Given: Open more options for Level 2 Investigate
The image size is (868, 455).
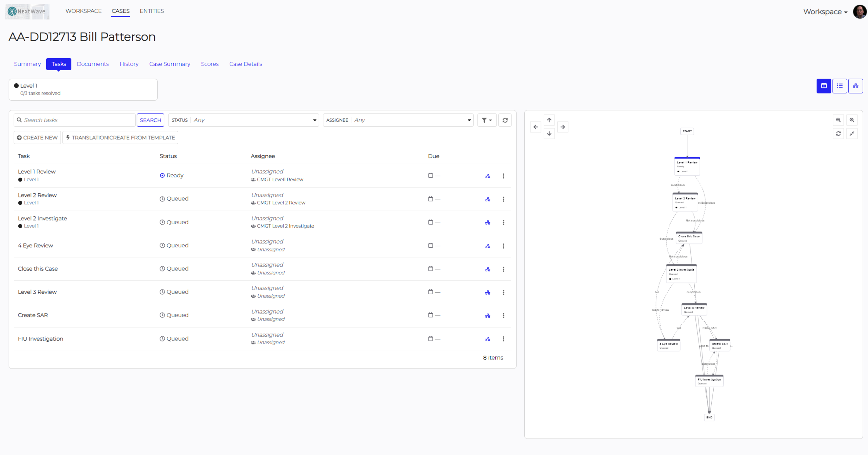Looking at the screenshot, I should 503,223.
